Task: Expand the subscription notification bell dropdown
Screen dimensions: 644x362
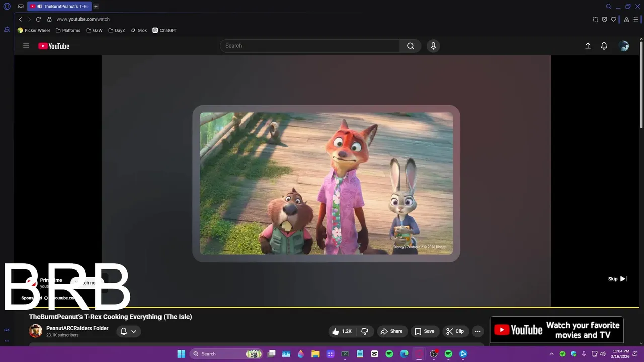Action: point(128,331)
